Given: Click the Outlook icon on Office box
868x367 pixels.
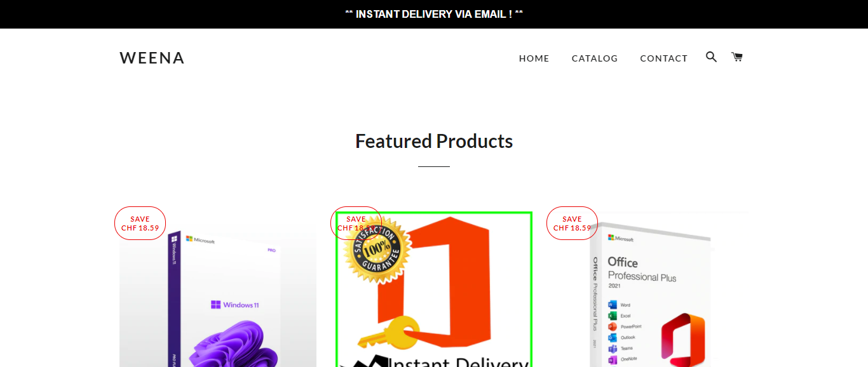Looking at the screenshot, I should click(x=613, y=338).
